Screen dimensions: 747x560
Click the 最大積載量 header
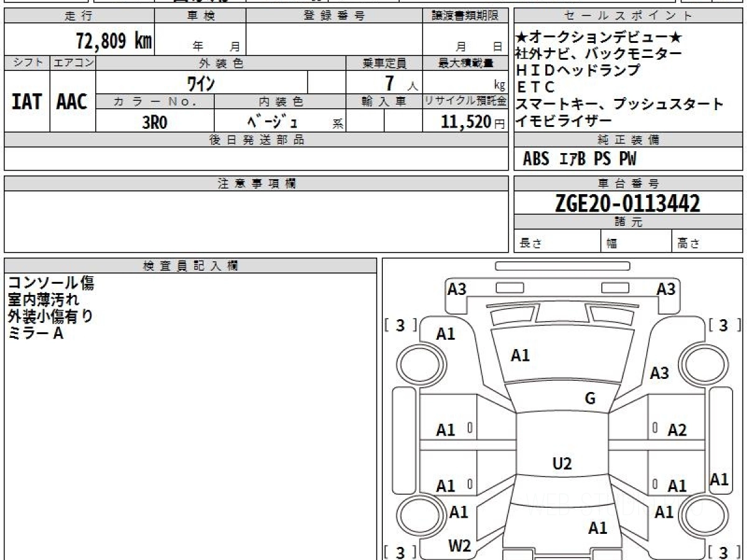pyautogui.click(x=465, y=63)
